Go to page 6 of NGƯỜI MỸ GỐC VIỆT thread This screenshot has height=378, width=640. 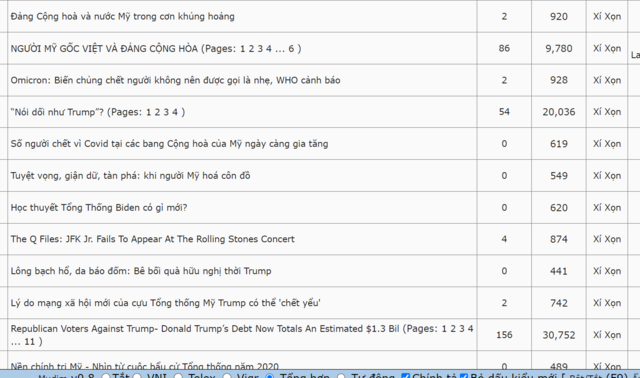click(291, 49)
